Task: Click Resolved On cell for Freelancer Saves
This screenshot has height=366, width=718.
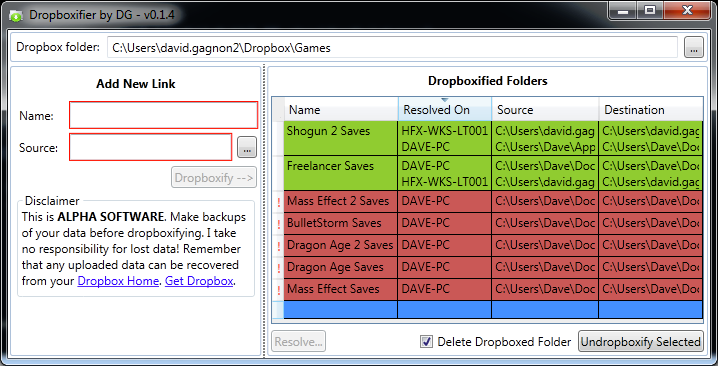Action: tap(445, 173)
